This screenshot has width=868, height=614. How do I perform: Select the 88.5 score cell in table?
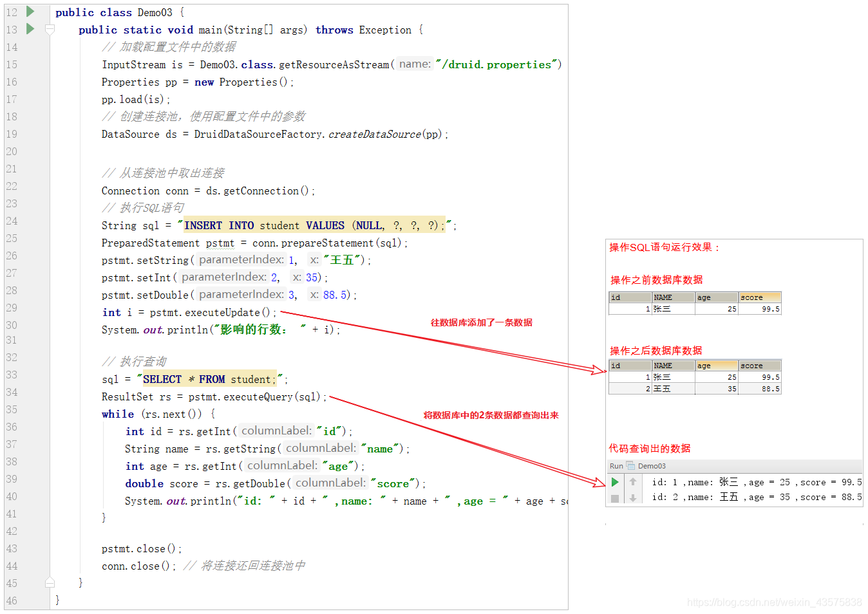coord(760,389)
